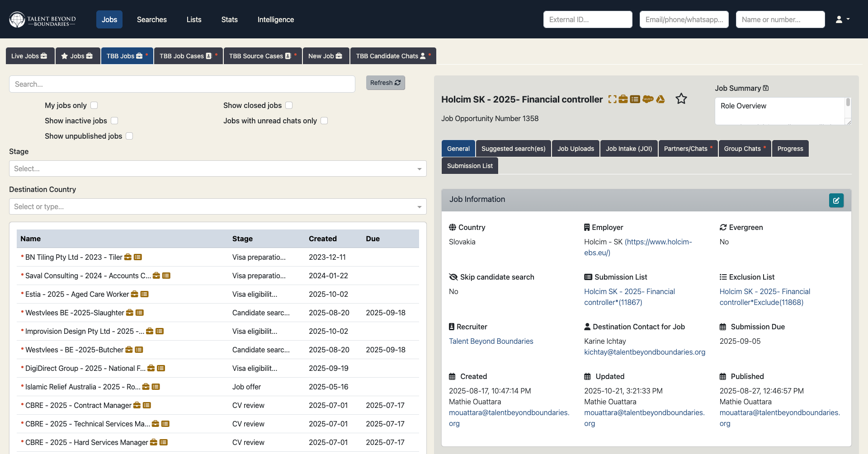Click the edit pencil on Job Information panel

(x=836, y=200)
